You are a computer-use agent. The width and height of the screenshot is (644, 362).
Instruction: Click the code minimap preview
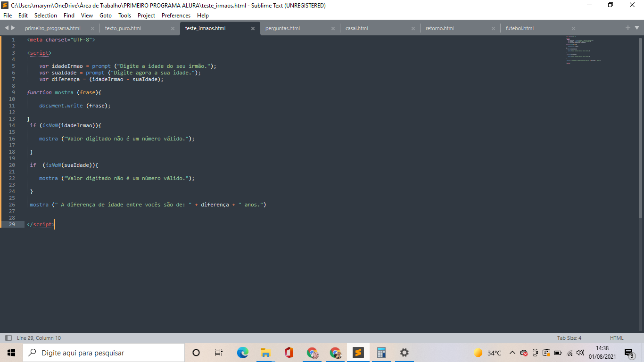pos(584,49)
